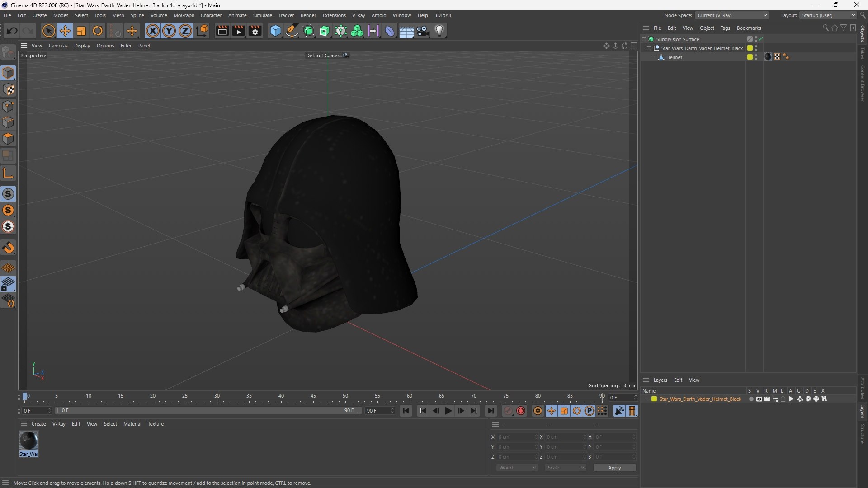Click the X position input field

pyautogui.click(x=518, y=437)
